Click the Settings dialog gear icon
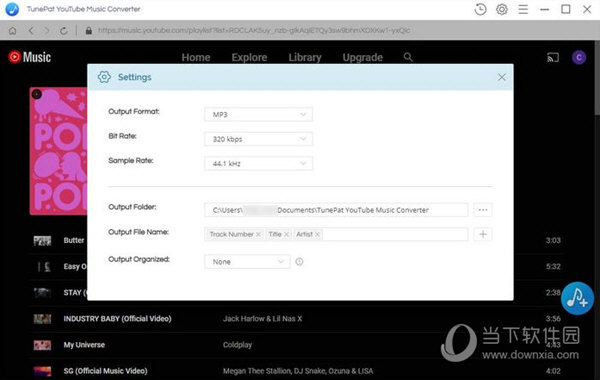This screenshot has height=380, width=600. [104, 77]
